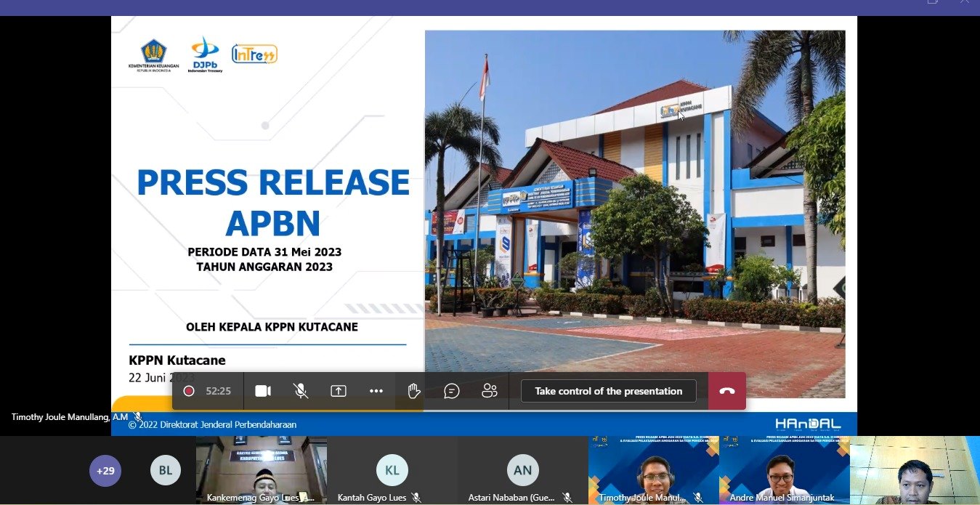Hang up with the red phone button
The width and height of the screenshot is (980, 505).
click(x=726, y=391)
